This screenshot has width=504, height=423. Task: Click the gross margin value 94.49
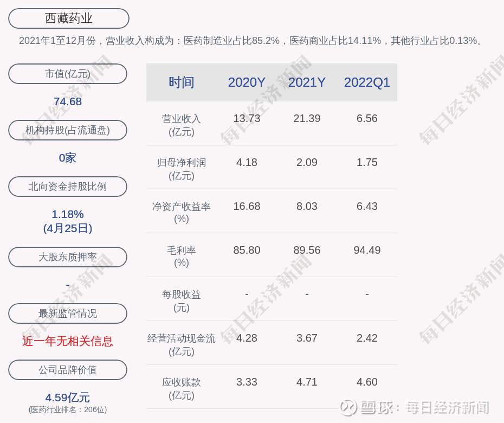pos(367,250)
